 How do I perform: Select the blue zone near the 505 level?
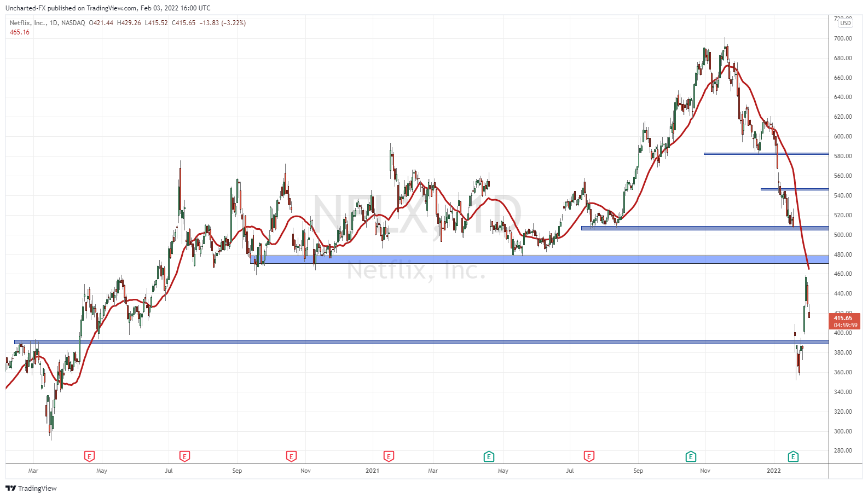tap(705, 228)
